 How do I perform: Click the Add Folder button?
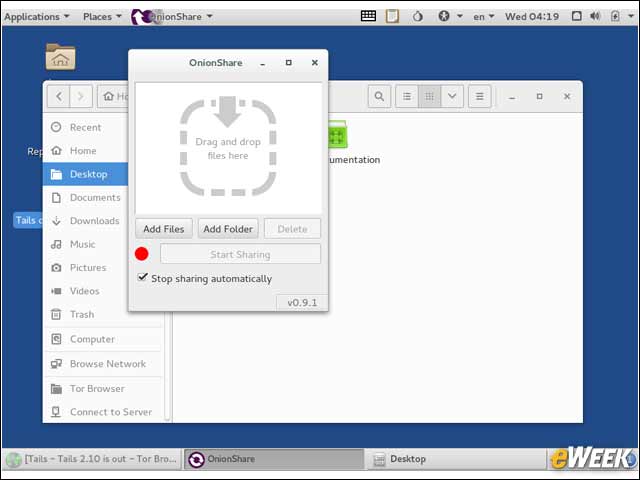(228, 229)
